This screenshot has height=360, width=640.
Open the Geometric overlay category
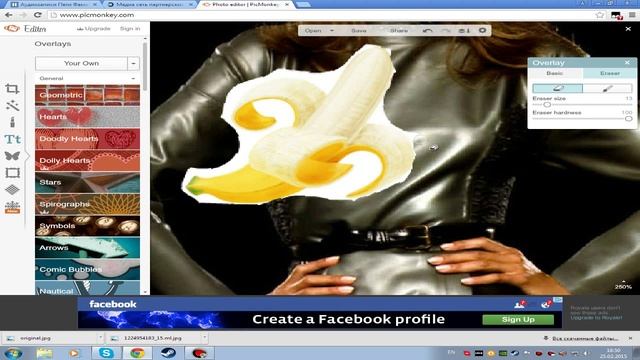click(x=87, y=95)
